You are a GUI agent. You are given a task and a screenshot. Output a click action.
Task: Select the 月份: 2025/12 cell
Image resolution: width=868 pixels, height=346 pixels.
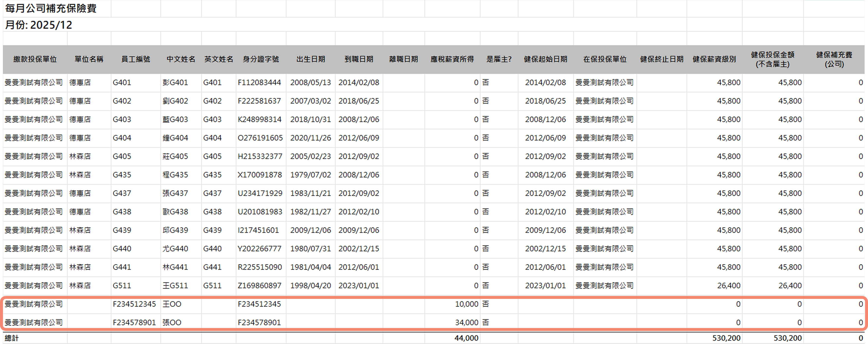(39, 25)
